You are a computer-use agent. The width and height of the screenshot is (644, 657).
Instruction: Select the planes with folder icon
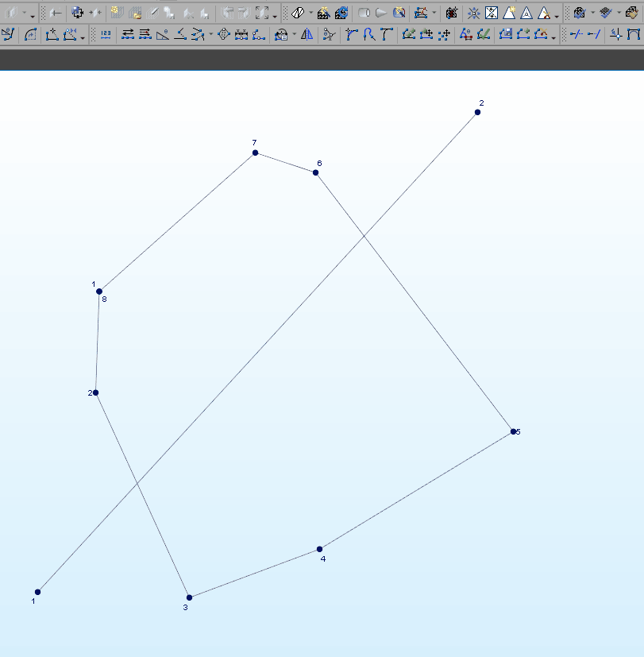click(x=135, y=13)
